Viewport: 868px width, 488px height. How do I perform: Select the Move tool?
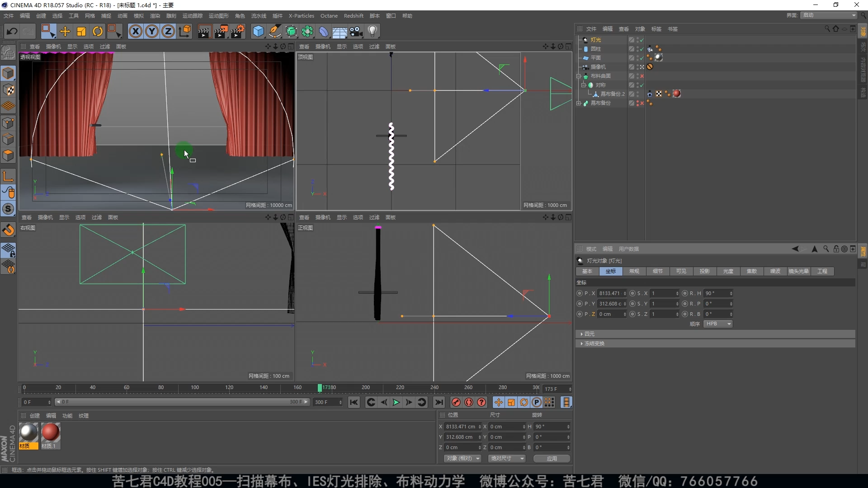pos(65,31)
